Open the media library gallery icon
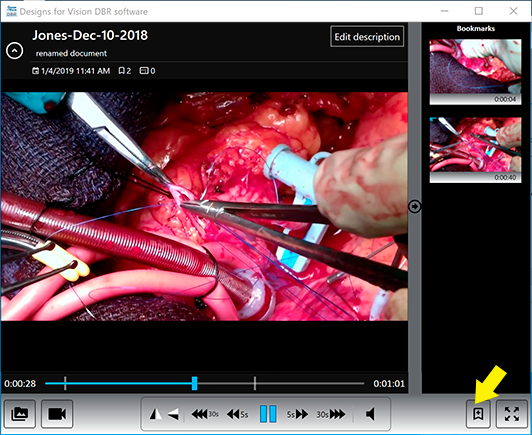The width and height of the screenshot is (532, 435). 20,414
